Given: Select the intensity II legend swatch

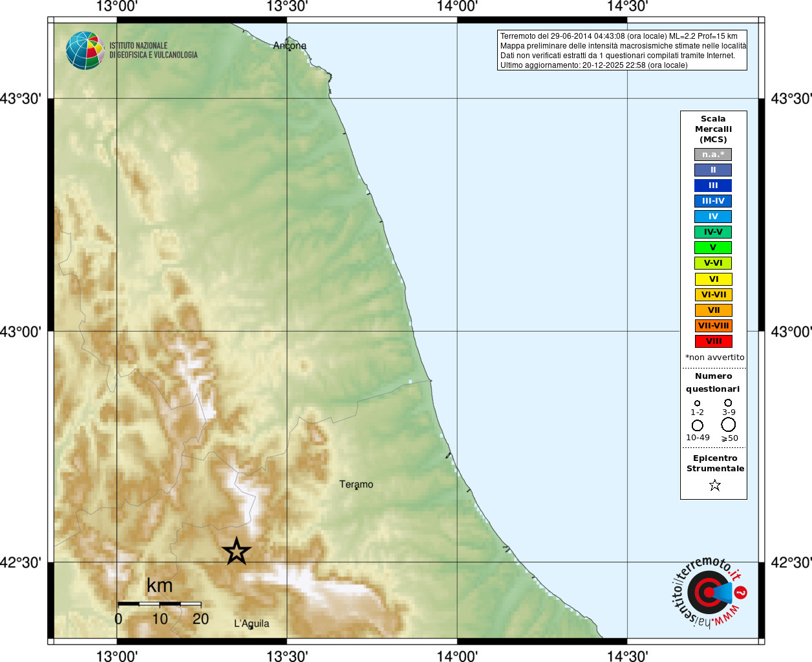Looking at the screenshot, I should [713, 170].
